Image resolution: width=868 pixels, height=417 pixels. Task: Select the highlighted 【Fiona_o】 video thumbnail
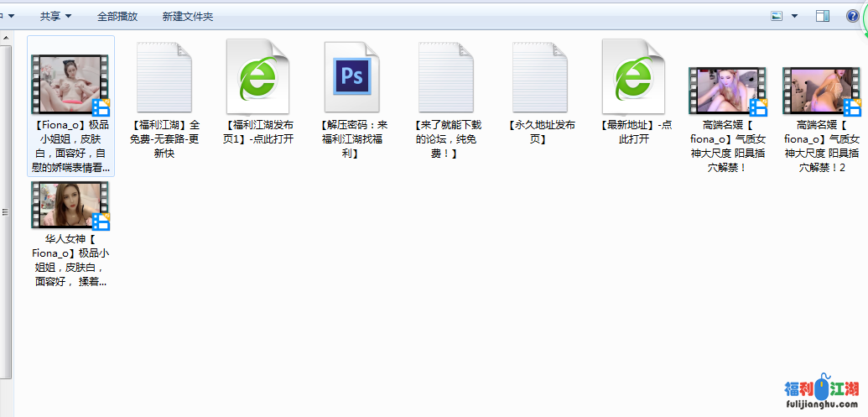70,84
